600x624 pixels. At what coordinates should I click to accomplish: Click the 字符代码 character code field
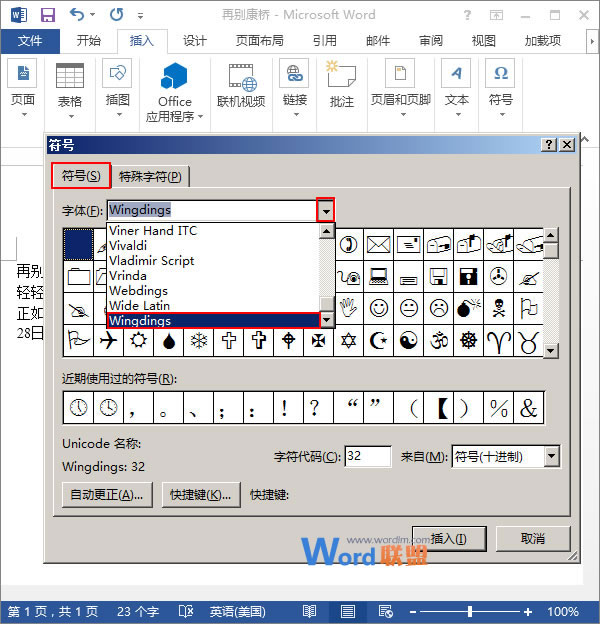368,456
